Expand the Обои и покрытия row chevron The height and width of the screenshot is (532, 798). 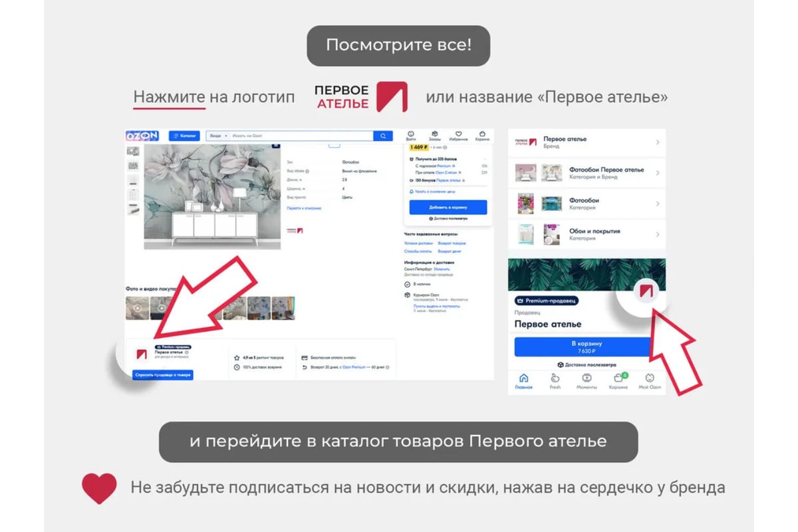pos(657,234)
